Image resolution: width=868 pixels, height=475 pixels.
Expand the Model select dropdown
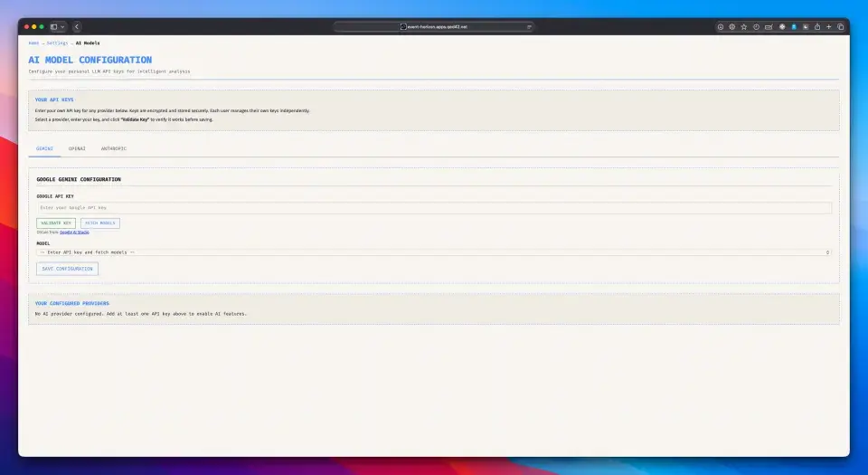(x=434, y=252)
